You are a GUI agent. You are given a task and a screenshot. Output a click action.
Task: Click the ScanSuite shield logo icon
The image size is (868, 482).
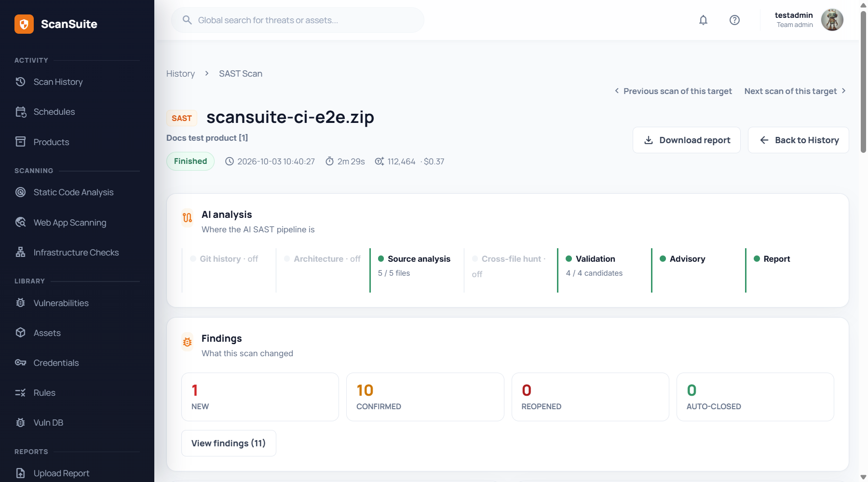tap(24, 24)
